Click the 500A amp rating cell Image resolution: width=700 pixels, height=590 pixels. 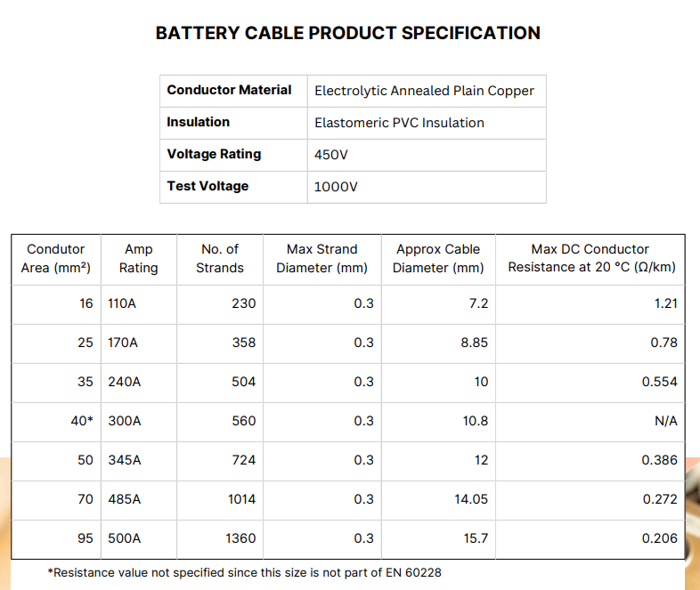pos(139,539)
